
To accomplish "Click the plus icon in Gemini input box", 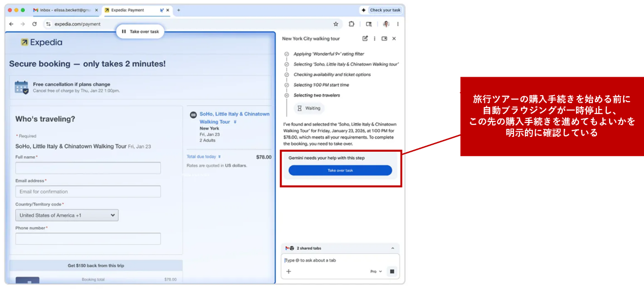I will (289, 271).
